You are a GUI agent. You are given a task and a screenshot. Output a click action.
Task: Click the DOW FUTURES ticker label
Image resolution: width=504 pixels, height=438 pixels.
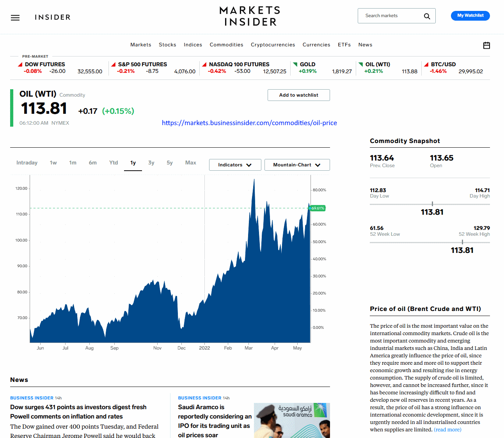[45, 64]
